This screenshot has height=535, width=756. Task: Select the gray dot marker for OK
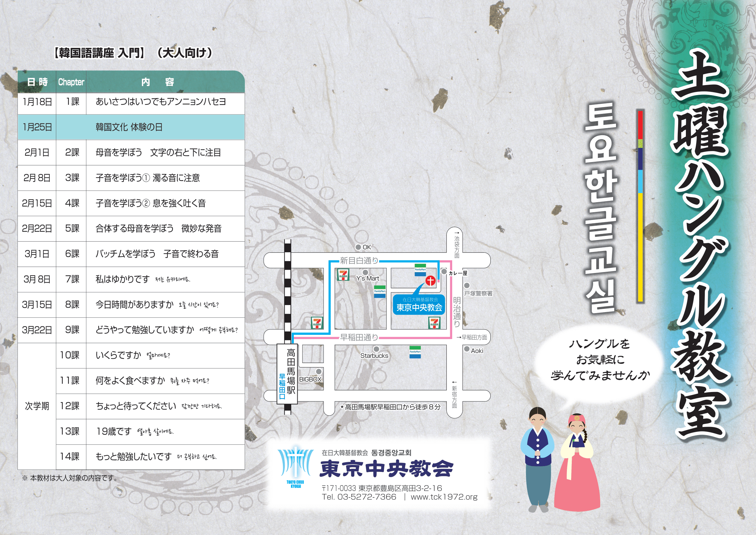(x=358, y=247)
